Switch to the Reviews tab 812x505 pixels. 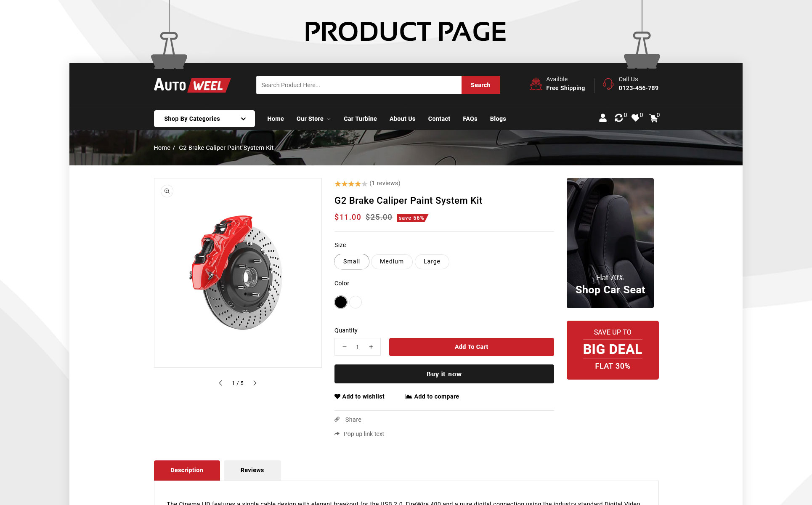click(x=252, y=470)
